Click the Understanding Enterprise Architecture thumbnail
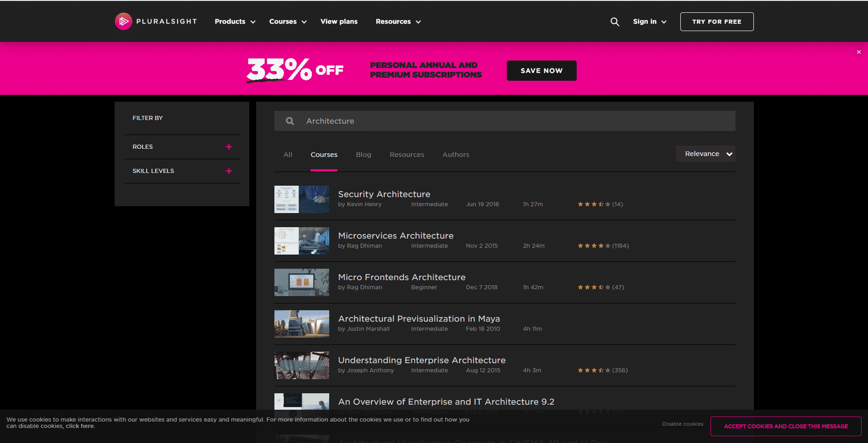This screenshot has width=868, height=443. tap(301, 365)
